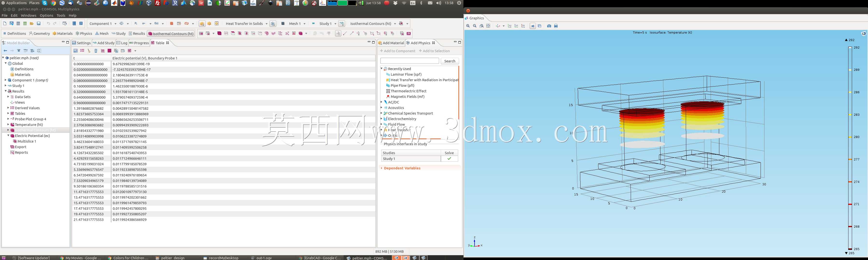The image size is (868, 260).
Task: Click Zoom Extents icon in Graphics toolbar
Action: point(488,26)
